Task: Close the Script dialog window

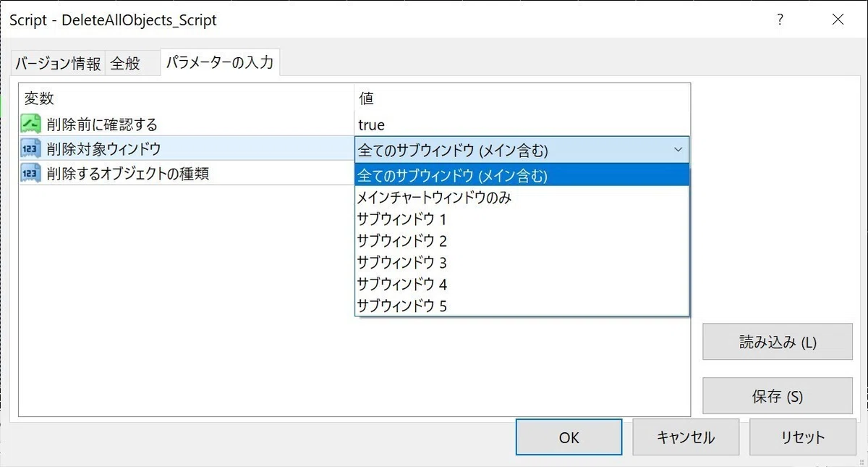Action: click(x=838, y=20)
